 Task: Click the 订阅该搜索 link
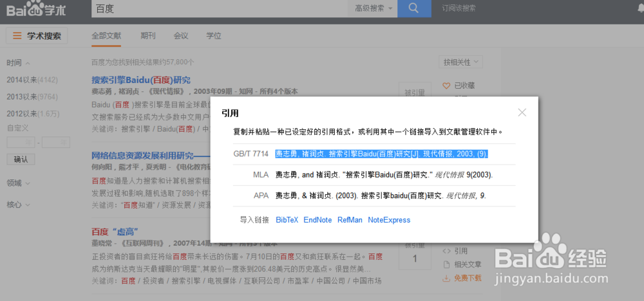459,8
